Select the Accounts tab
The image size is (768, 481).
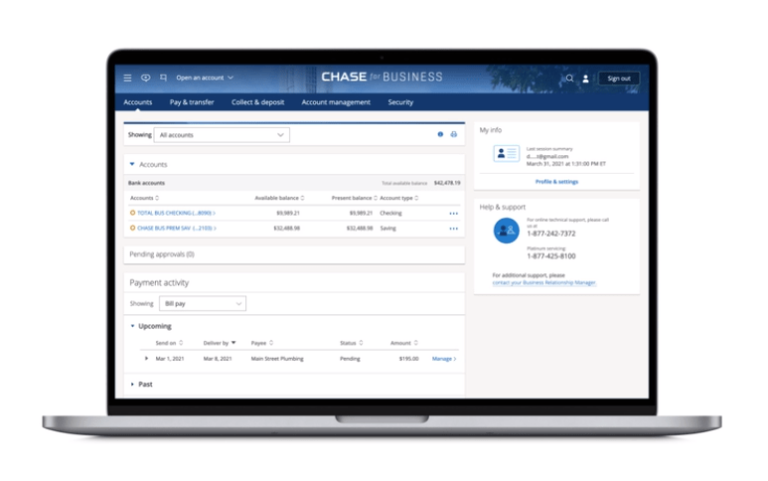[x=138, y=102]
